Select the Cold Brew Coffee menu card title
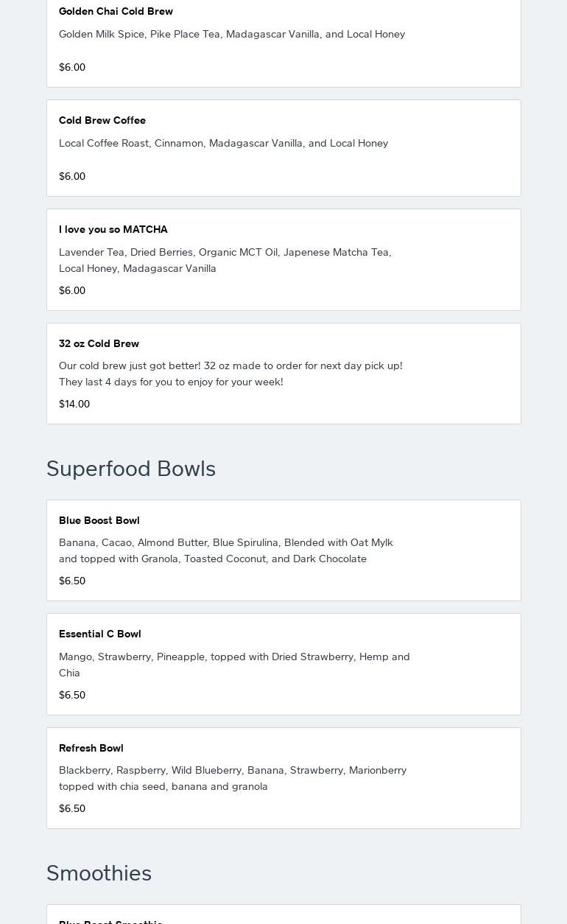Viewport: 567px width, 924px height. [102, 120]
